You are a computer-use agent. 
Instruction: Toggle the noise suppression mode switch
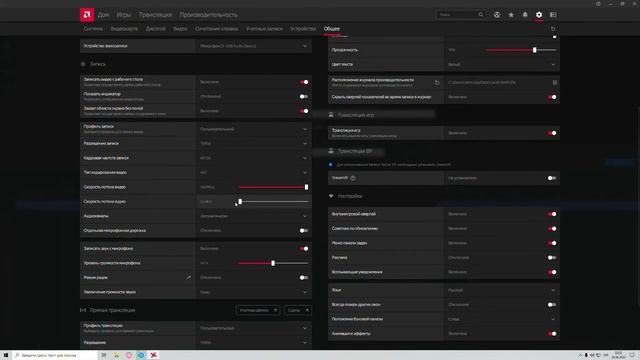pyautogui.click(x=304, y=278)
